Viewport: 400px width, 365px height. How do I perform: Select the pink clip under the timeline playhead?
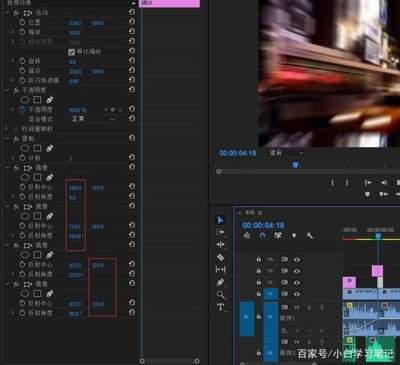click(x=377, y=271)
